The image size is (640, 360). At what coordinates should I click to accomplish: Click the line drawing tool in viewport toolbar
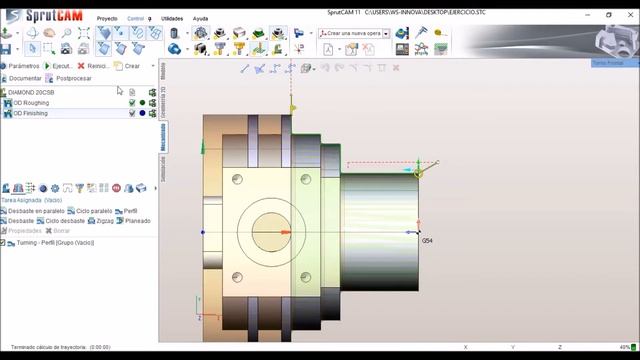[244, 69]
